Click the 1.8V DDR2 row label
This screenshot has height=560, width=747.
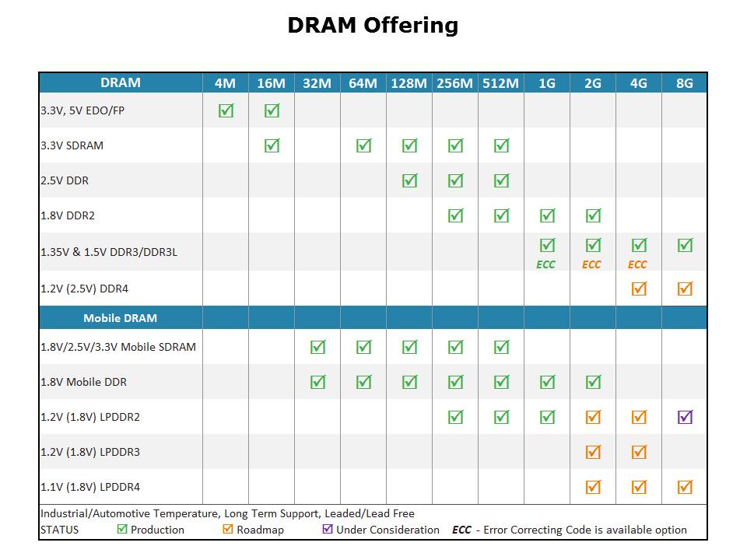click(68, 215)
